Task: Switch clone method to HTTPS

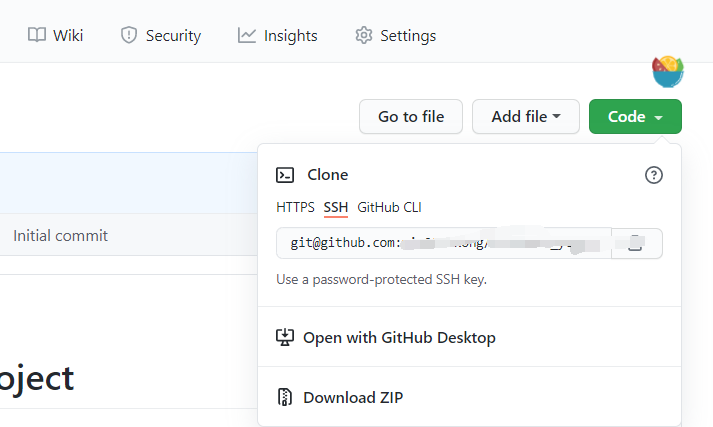Action: click(295, 207)
